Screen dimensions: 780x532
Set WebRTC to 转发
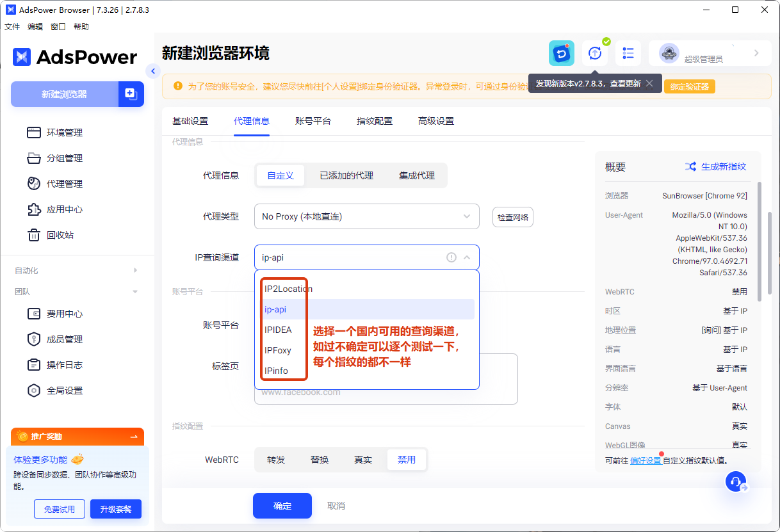pyautogui.click(x=276, y=460)
